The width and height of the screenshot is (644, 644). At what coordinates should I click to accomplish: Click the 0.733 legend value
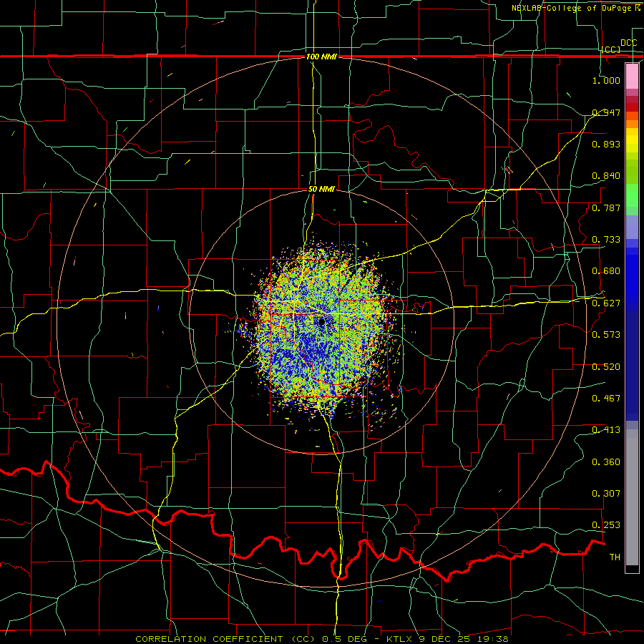click(606, 240)
